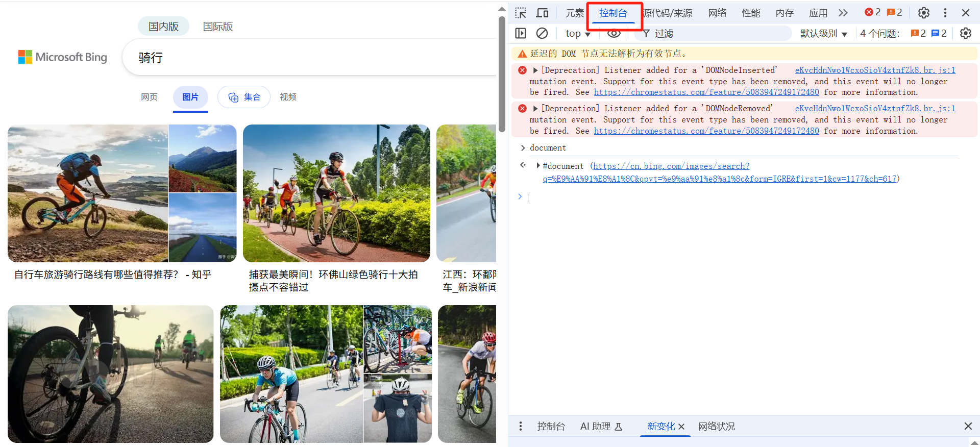
Task: Select the drawer 控制台 tab
Action: pos(551,427)
